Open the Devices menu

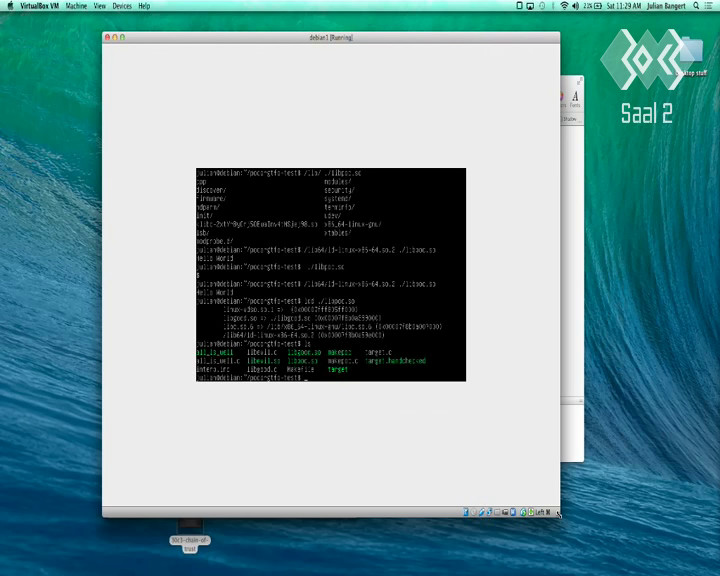click(x=122, y=6)
